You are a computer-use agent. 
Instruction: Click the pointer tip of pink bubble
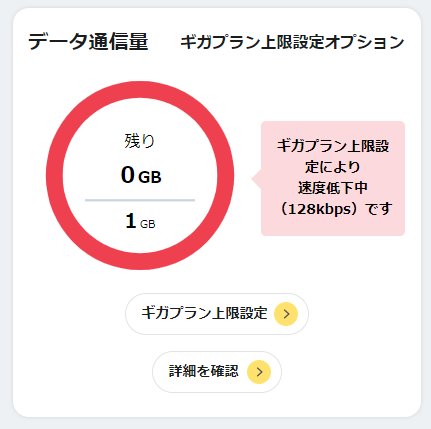tap(254, 179)
